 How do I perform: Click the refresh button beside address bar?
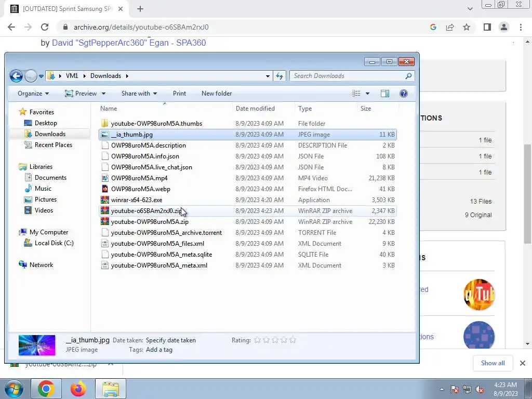pyautogui.click(x=279, y=76)
